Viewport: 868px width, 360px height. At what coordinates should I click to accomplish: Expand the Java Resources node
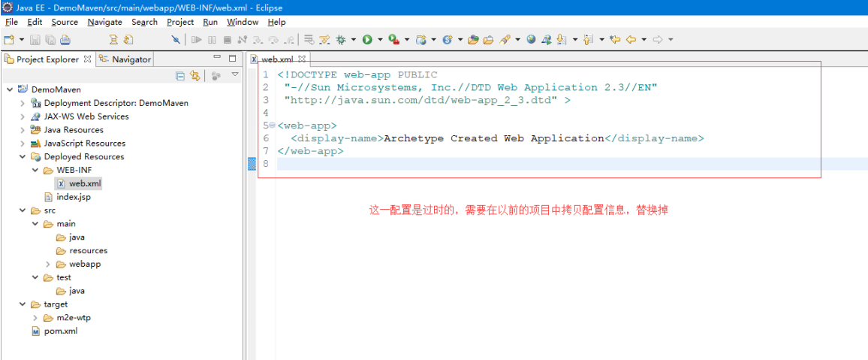[x=22, y=129]
